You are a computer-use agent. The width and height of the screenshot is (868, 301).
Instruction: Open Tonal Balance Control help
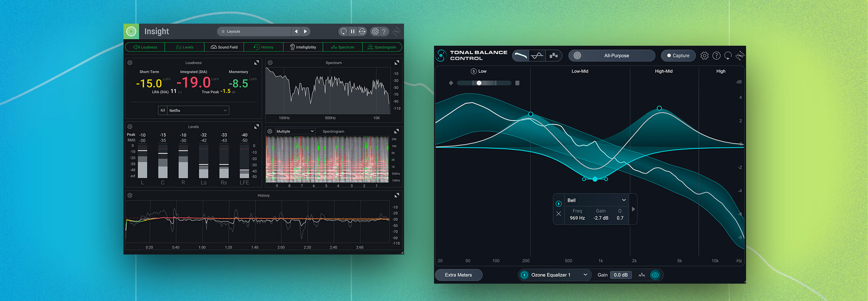716,56
